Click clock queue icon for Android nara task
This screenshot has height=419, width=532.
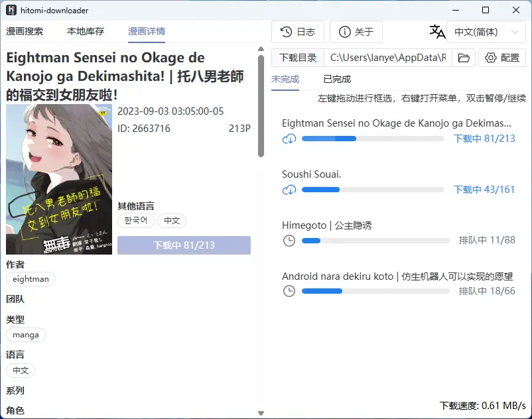(x=289, y=291)
